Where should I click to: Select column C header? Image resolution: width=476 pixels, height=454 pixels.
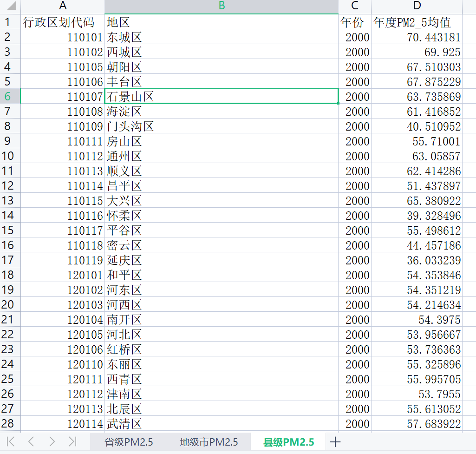pos(355,6)
